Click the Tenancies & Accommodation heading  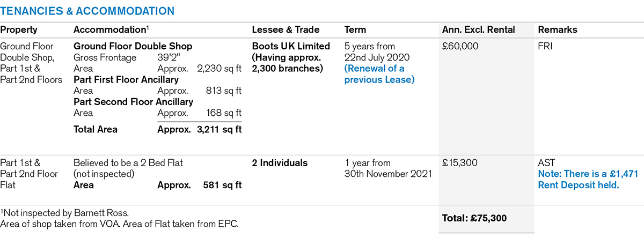87,11
